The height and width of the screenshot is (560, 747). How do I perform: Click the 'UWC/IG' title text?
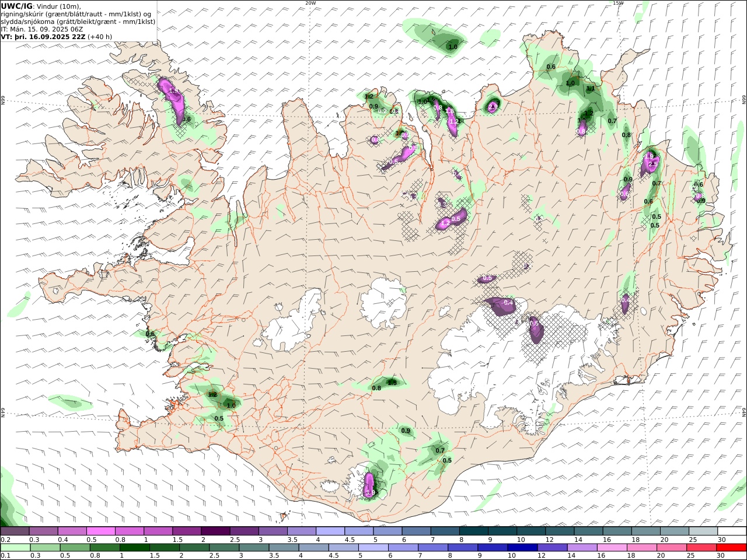(17, 6)
